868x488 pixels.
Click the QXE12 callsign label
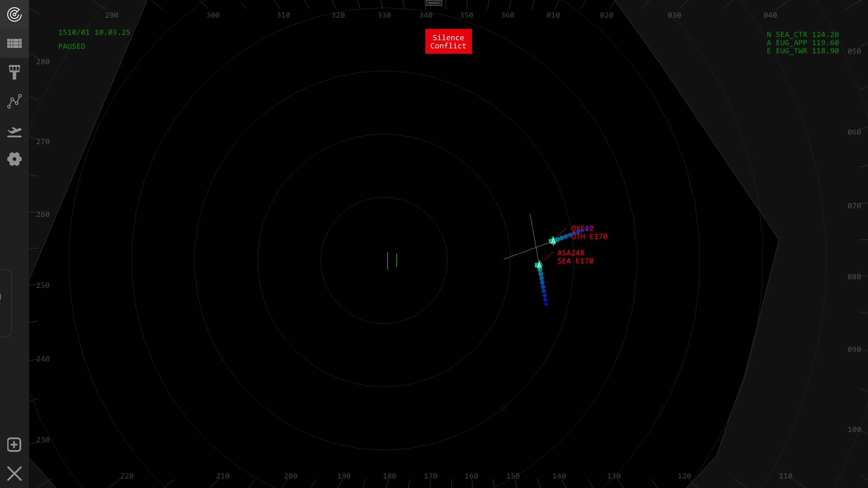coord(582,229)
